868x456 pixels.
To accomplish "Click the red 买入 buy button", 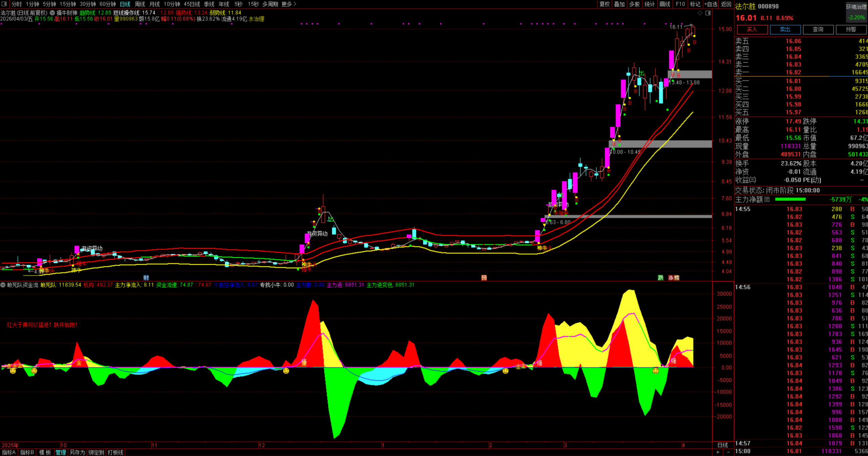I will tap(752, 30).
